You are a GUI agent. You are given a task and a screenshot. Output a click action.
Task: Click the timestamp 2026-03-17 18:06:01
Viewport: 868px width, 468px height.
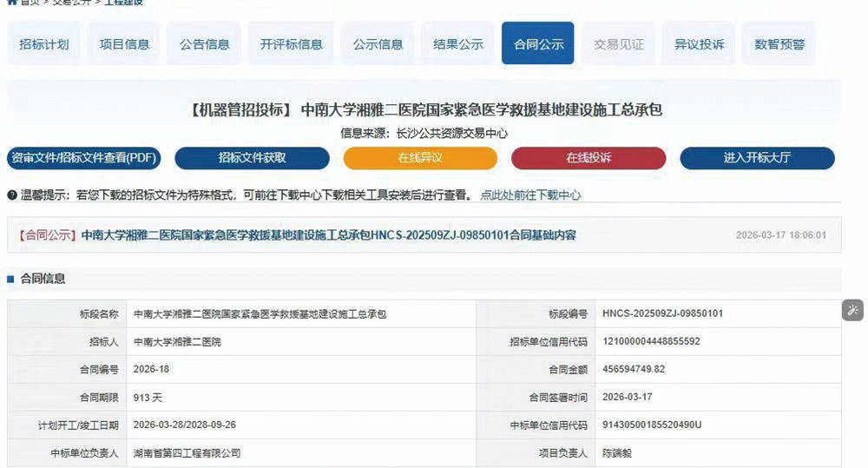point(780,235)
